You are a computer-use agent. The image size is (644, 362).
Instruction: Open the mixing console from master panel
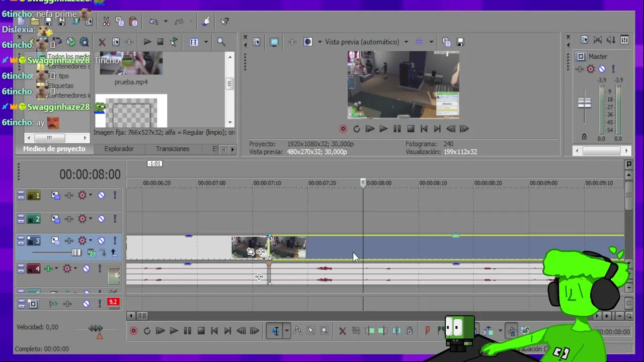624,40
